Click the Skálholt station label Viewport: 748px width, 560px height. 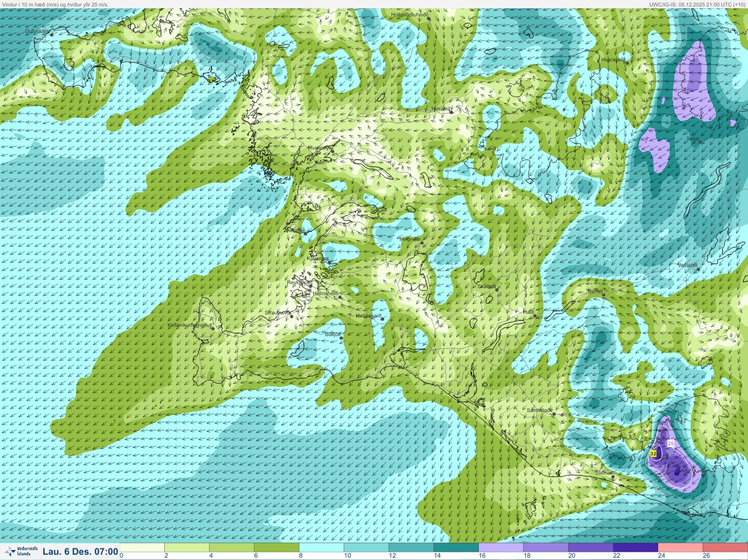click(487, 286)
